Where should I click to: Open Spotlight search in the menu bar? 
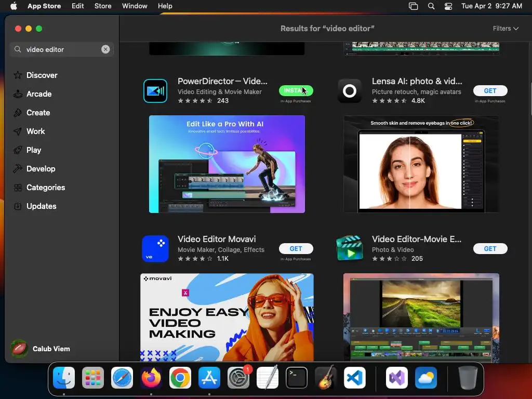coord(431,6)
